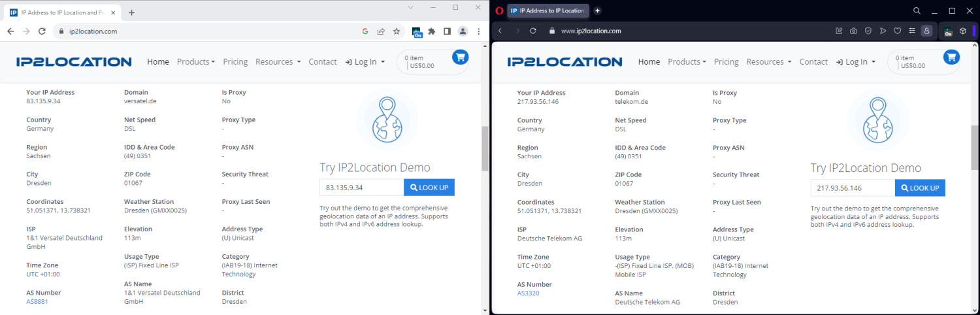Open a new tab in Chrome
This screenshot has height=315, width=980.
[131, 12]
